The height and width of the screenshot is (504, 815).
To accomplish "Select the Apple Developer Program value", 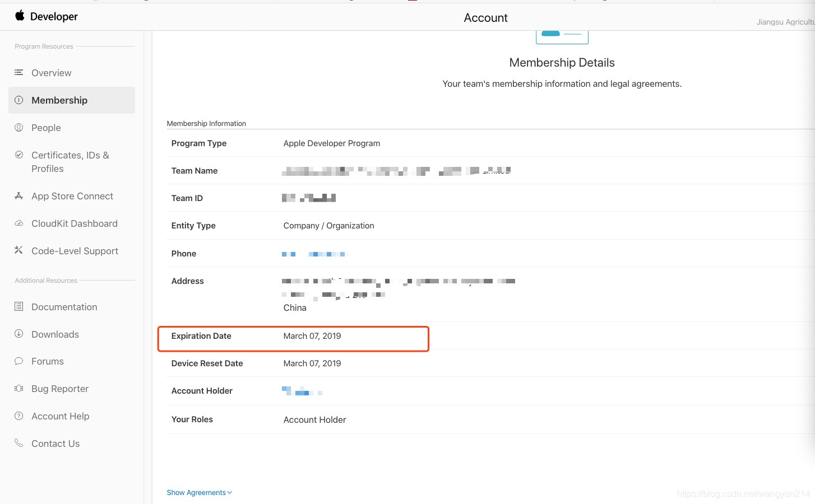I will pos(332,143).
